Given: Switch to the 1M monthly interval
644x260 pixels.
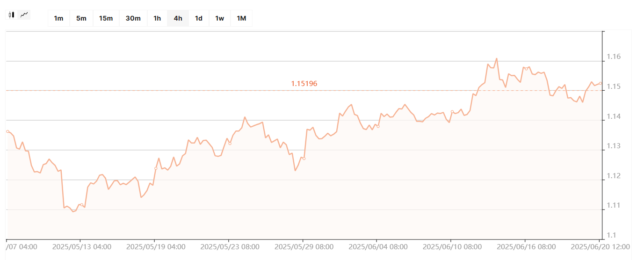Looking at the screenshot, I should pyautogui.click(x=241, y=18).
